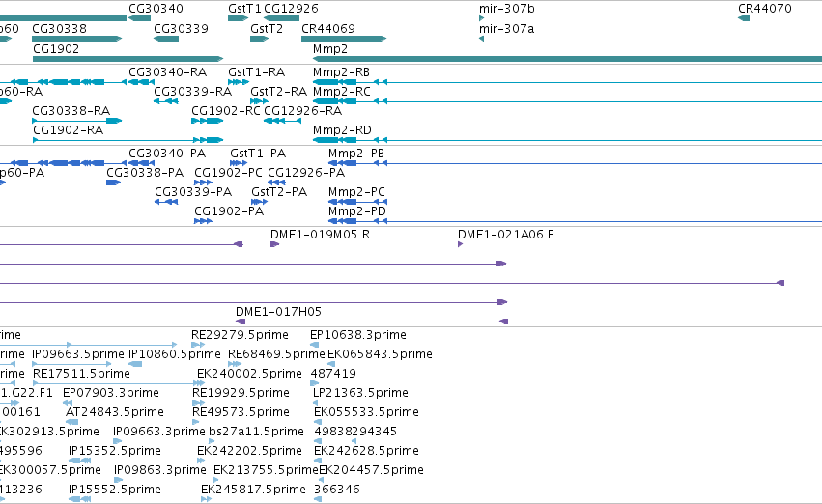This screenshot has height=504, width=822.
Task: Click EST IP09663.5prime label
Action: [78, 354]
